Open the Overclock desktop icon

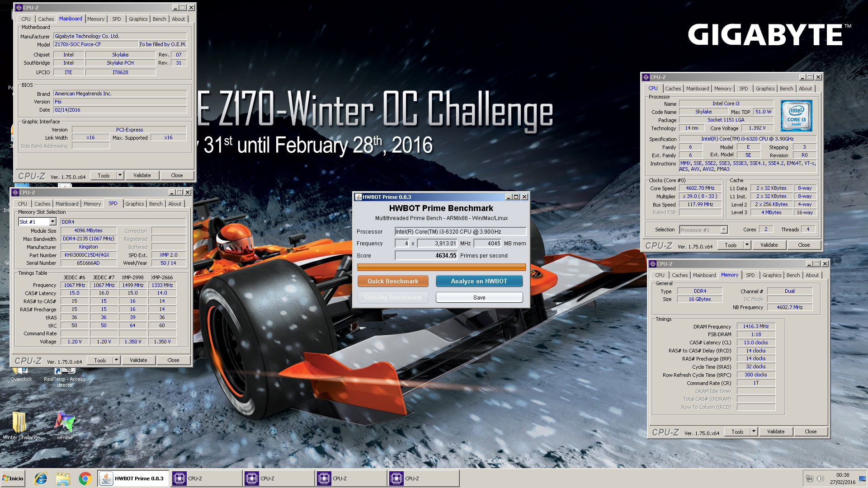click(x=21, y=375)
